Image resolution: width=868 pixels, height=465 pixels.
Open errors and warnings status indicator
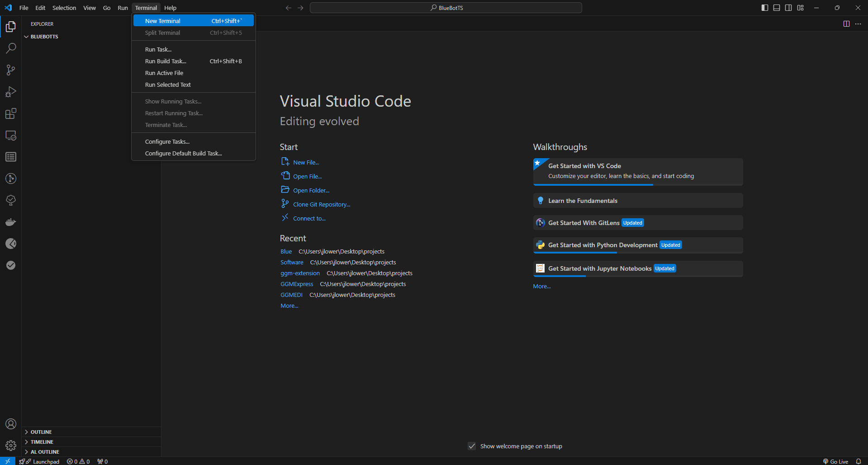click(78, 461)
